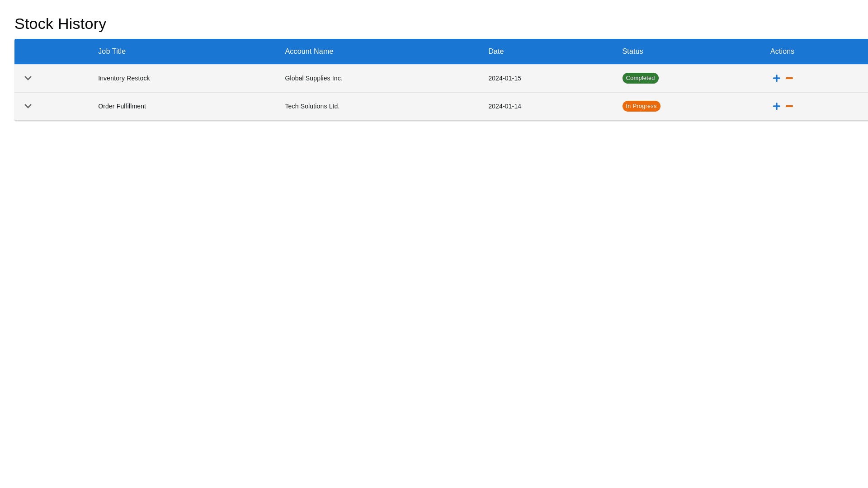Click the minus icon for Inventory Restock

click(789, 78)
